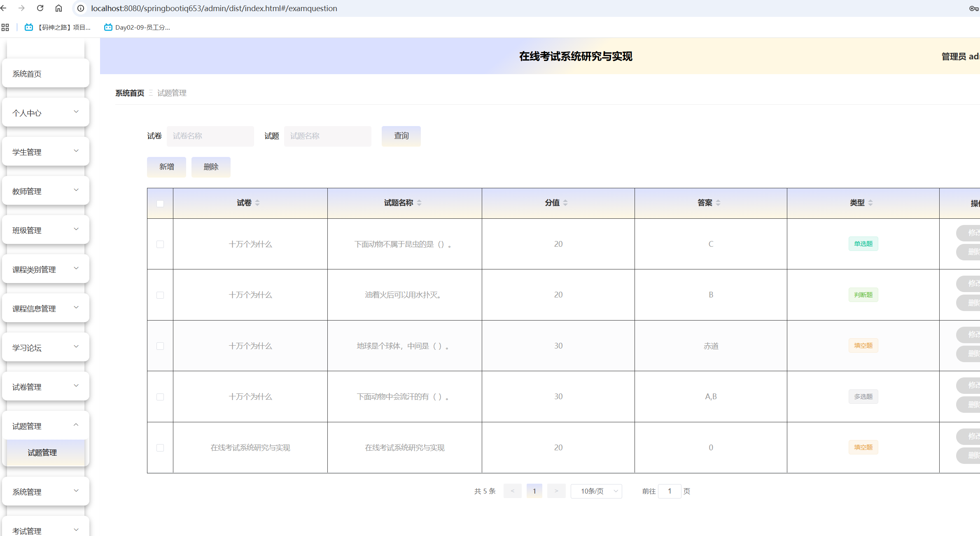Focus the 试题名称 search field
The image size is (980, 536).
(328, 136)
